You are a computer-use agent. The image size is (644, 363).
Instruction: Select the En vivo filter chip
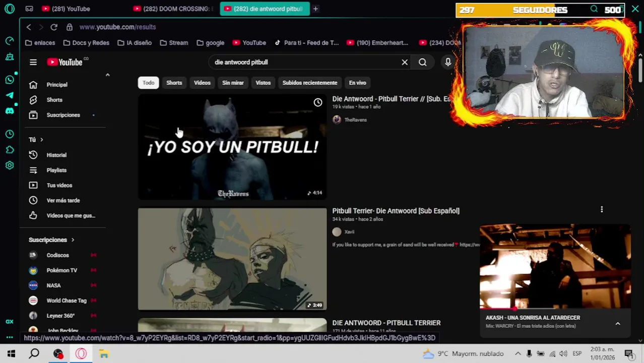tap(358, 83)
